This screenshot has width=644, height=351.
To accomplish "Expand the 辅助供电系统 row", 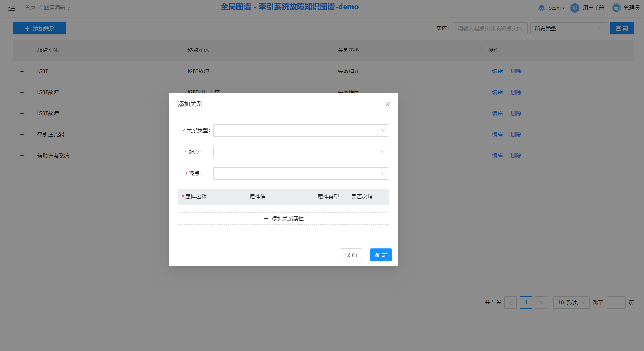I will pyautogui.click(x=22, y=155).
